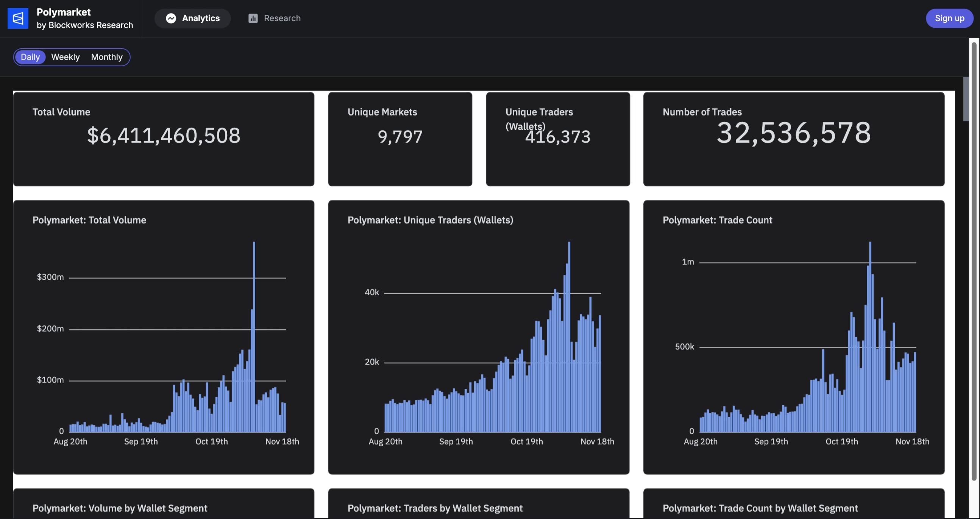Click Polymarket: Trade Count by Wallet Segment title

pyautogui.click(x=760, y=508)
